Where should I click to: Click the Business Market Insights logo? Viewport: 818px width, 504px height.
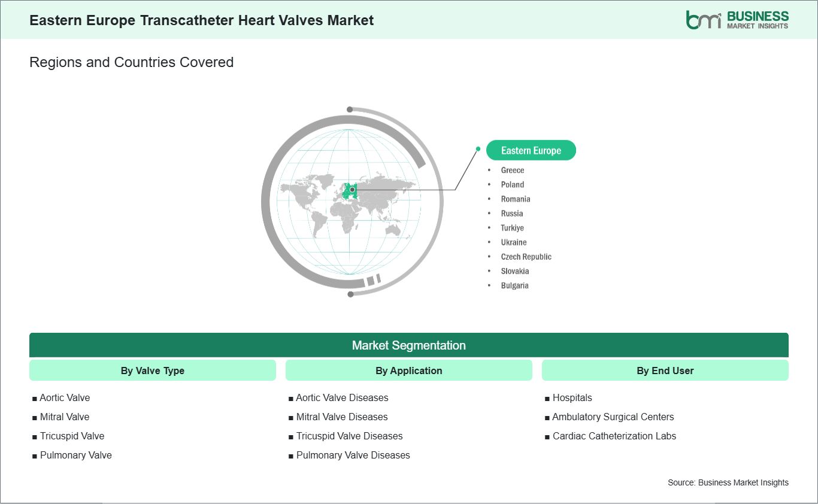[x=737, y=20]
